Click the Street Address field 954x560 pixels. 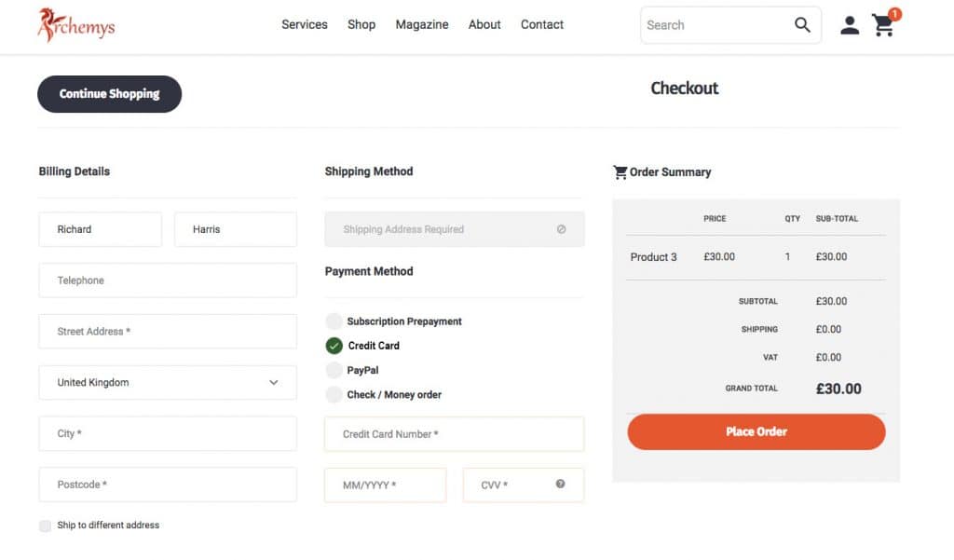[x=168, y=332]
